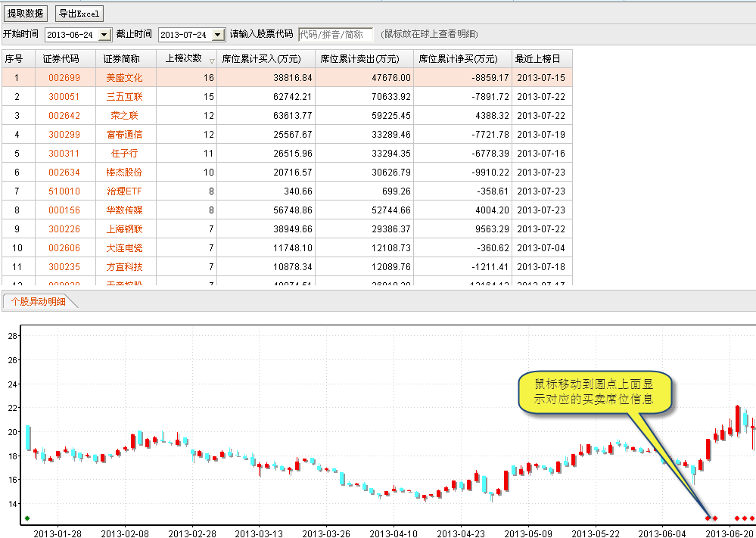Viewport: 756px width, 538px height.
Task: Select the 荣之联 row's code 002642
Action: click(64, 116)
